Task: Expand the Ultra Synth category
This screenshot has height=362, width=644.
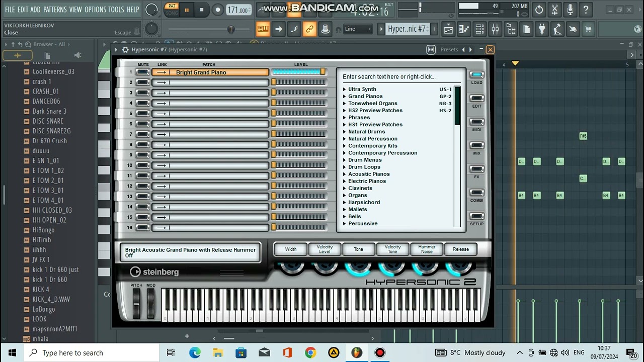Action: (x=345, y=89)
